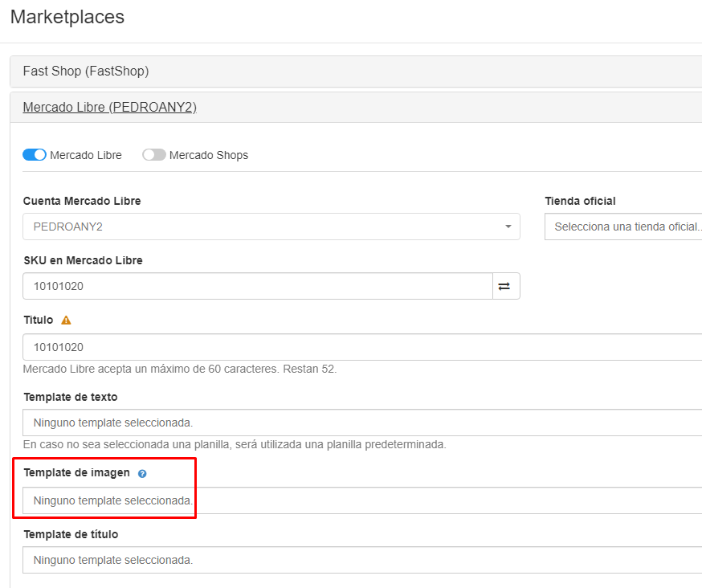
Task: Click the Mercado Shops label text
Action: pyautogui.click(x=209, y=155)
